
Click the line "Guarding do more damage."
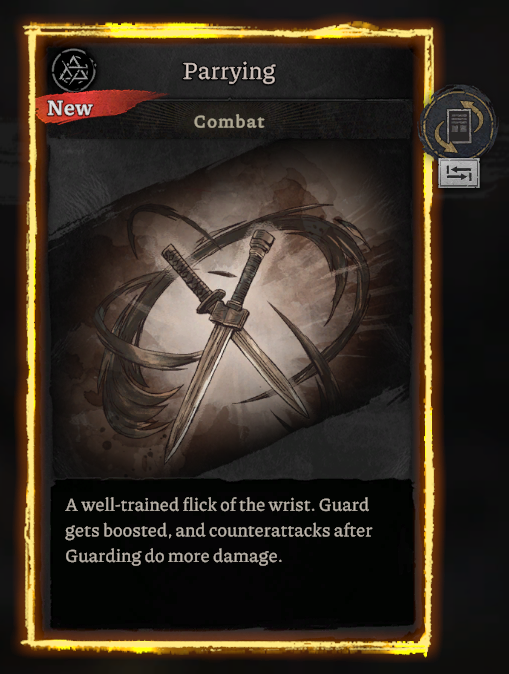(x=174, y=556)
